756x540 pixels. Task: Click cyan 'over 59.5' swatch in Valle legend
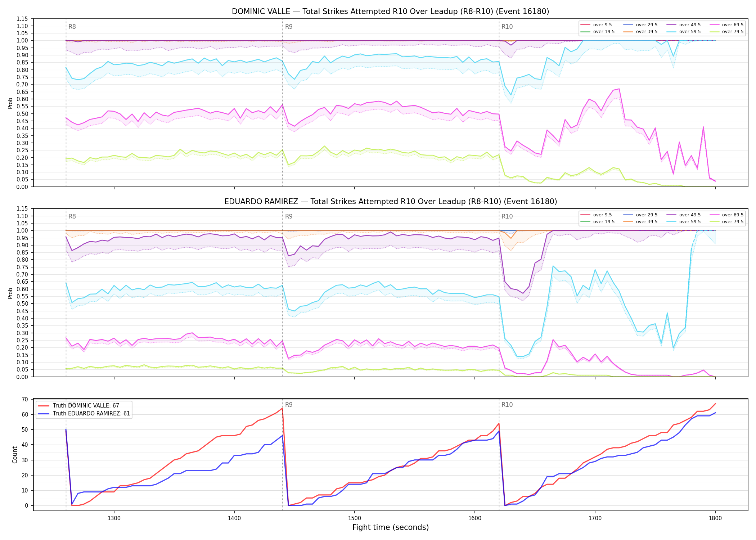click(x=671, y=32)
